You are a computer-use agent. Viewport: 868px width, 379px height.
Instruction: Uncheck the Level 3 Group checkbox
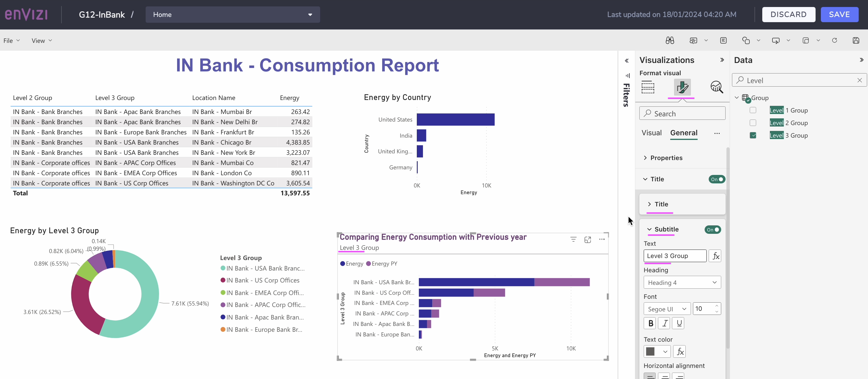coord(753,135)
